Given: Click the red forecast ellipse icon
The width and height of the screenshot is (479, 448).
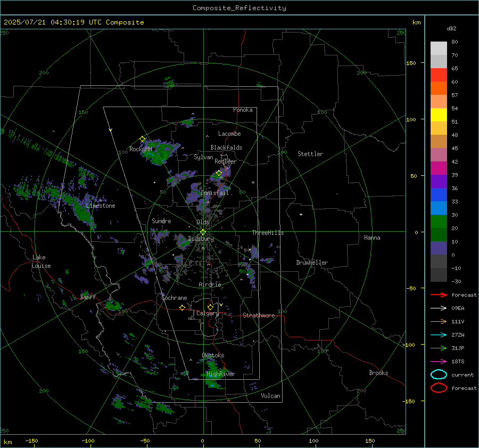Looking at the screenshot, I should tap(439, 388).
